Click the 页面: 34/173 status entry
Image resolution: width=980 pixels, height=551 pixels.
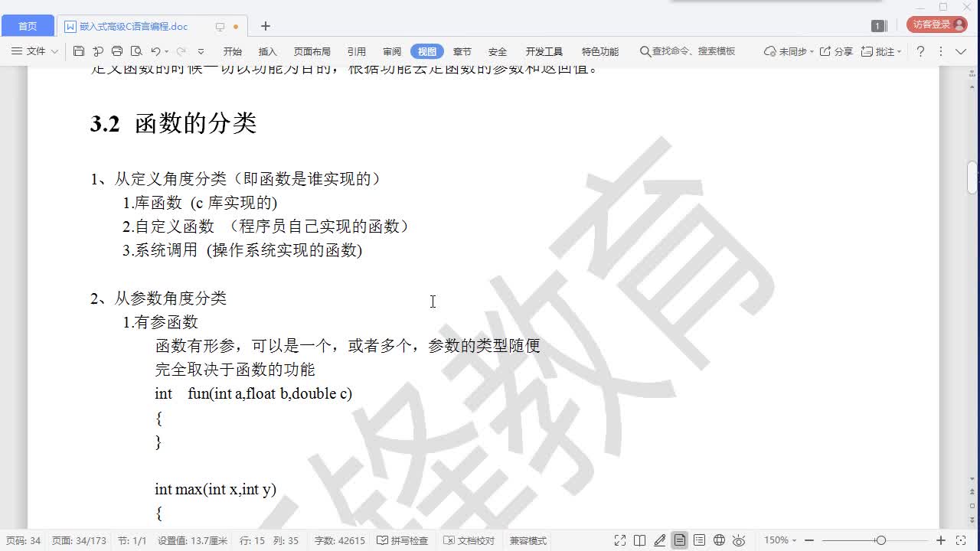(x=79, y=540)
